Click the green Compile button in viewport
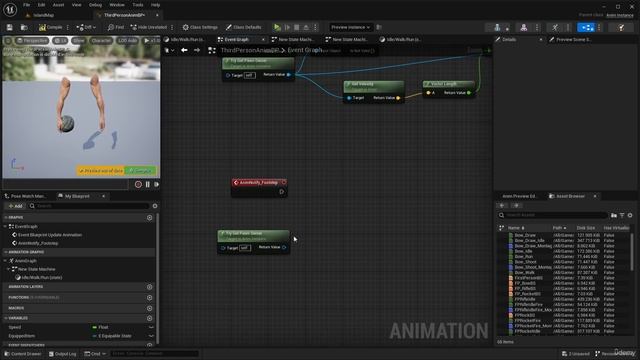The image size is (640, 360). point(140,171)
